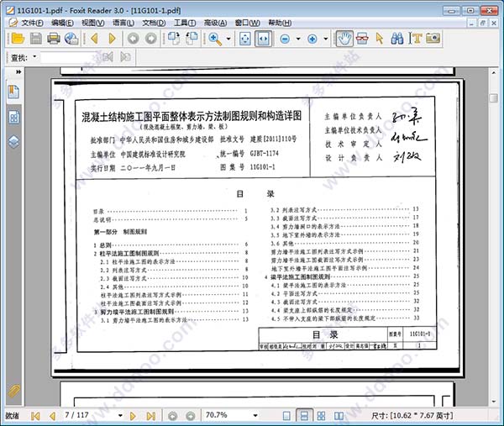
Task: Switch to continuous facing layout
Action: [x=321, y=416]
